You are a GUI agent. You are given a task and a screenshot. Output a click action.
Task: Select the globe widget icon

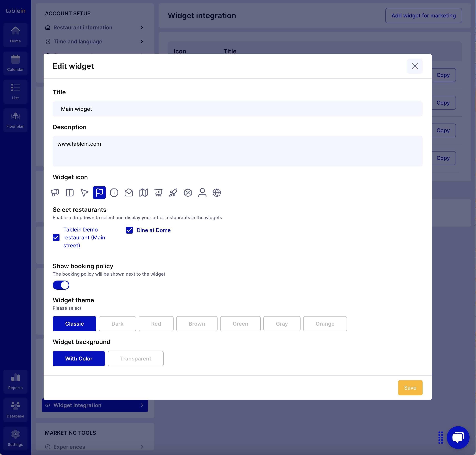tap(217, 193)
